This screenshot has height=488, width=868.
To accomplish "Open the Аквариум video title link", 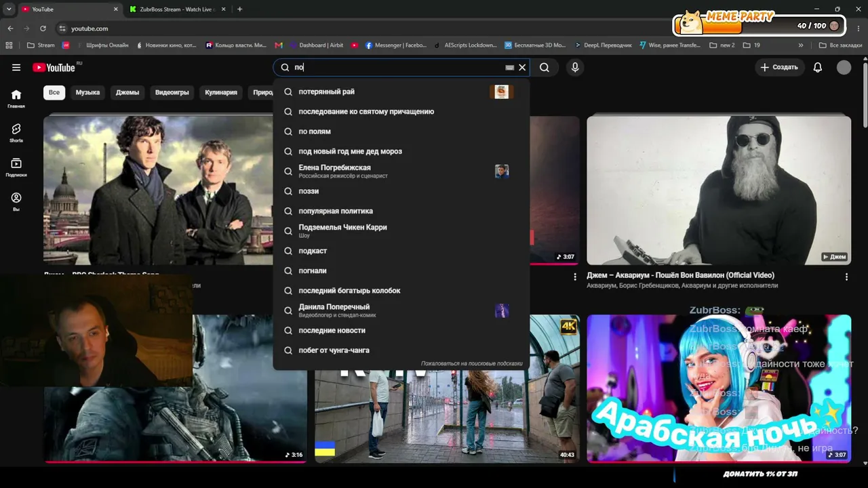I will coord(680,275).
